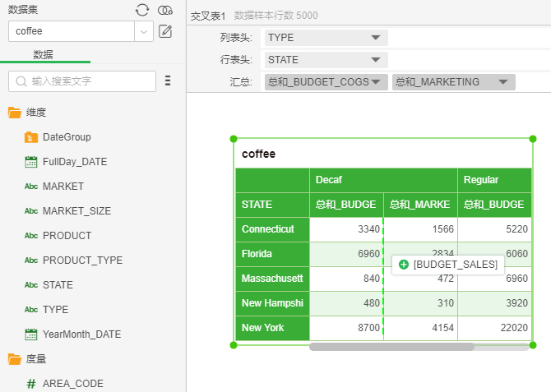Select the 交叉表1 tab title
551x392 pixels.
point(207,16)
